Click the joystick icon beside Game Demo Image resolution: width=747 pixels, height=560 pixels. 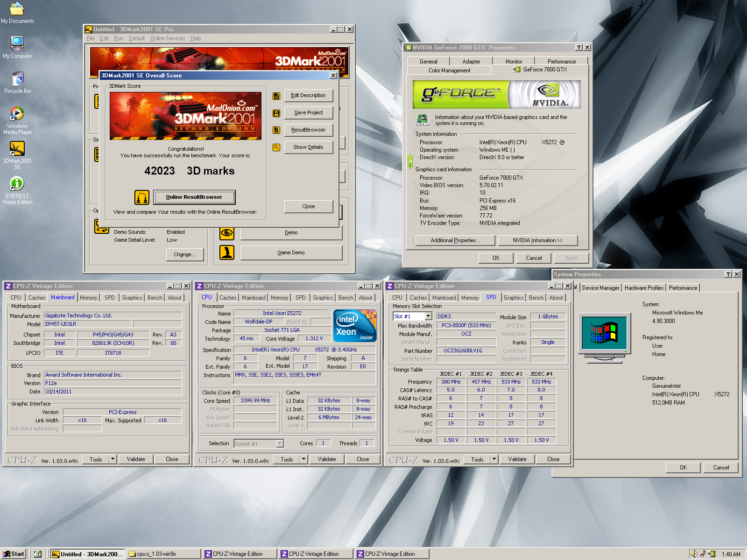point(227,252)
